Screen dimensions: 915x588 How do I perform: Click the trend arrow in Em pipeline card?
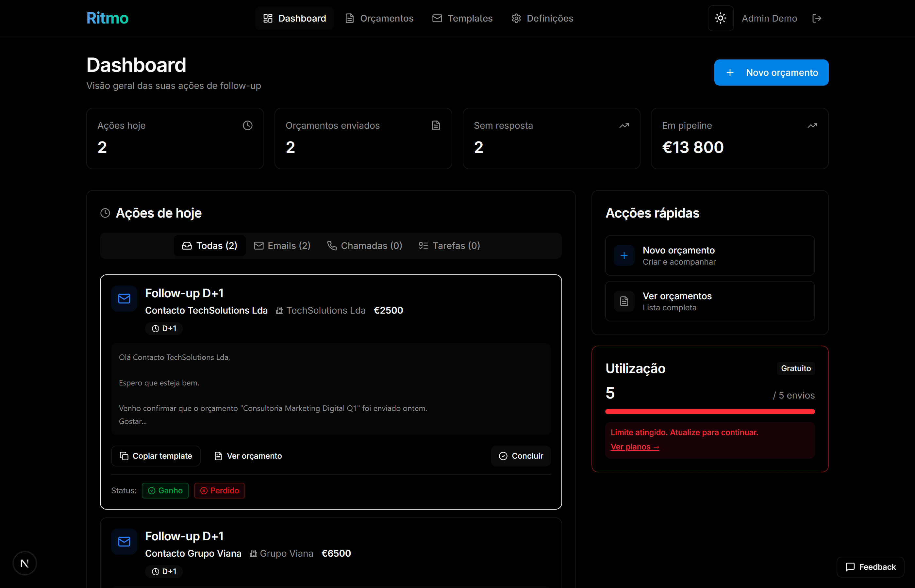[812, 125]
